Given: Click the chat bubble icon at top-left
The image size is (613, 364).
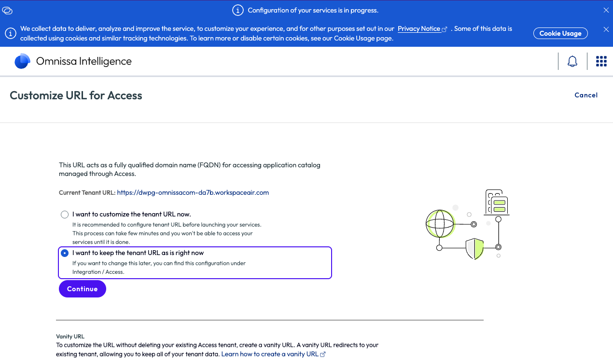Looking at the screenshot, I should coord(7,10).
